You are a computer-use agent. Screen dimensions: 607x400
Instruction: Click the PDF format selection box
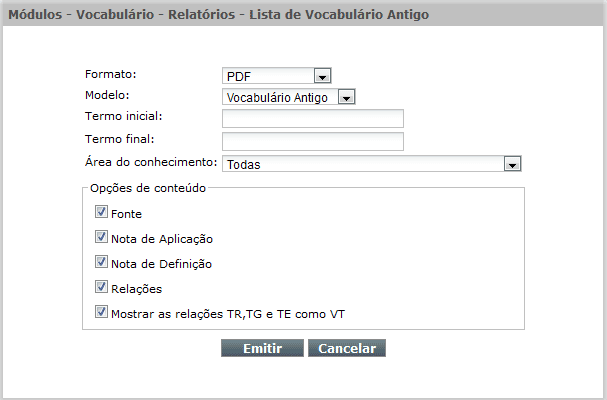pos(276,76)
